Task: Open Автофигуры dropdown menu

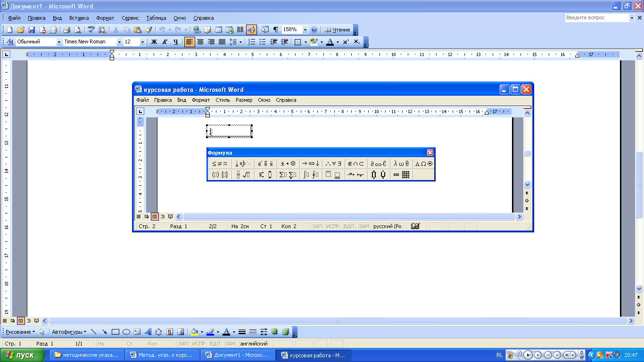Action: pos(69,332)
